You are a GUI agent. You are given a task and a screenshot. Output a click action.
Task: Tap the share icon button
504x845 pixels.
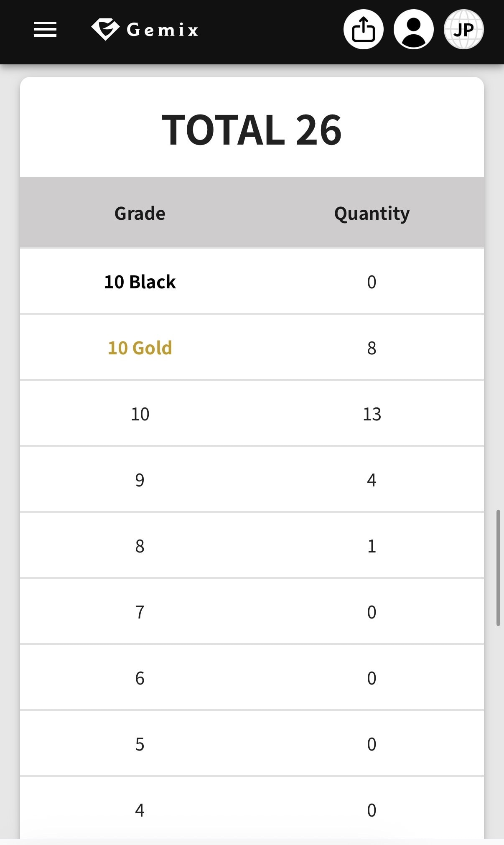364,29
